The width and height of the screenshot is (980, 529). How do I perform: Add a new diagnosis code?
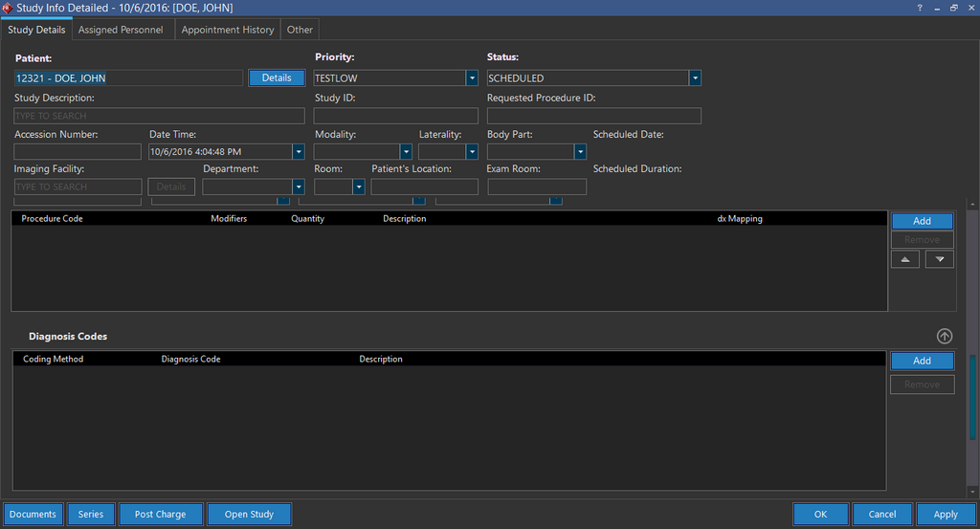(x=922, y=361)
